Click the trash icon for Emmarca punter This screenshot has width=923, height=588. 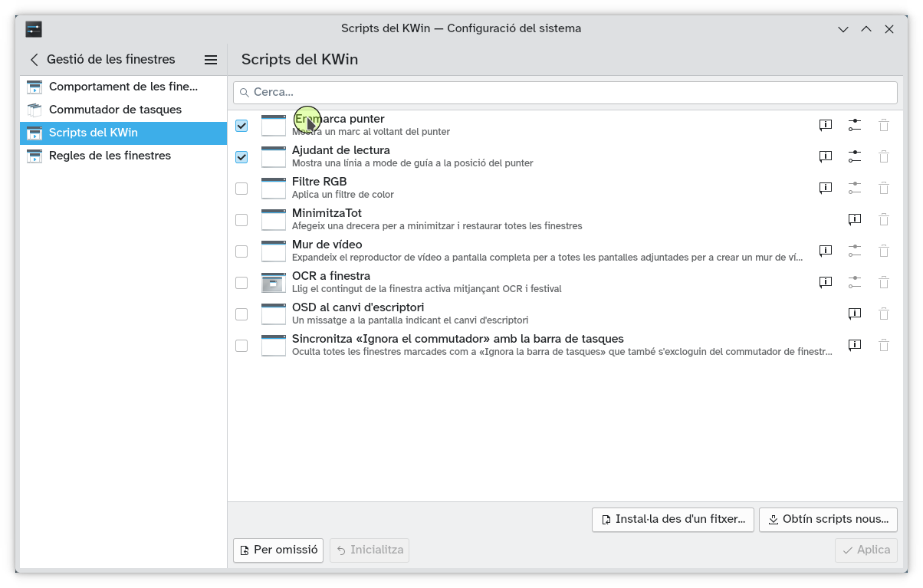(x=884, y=125)
